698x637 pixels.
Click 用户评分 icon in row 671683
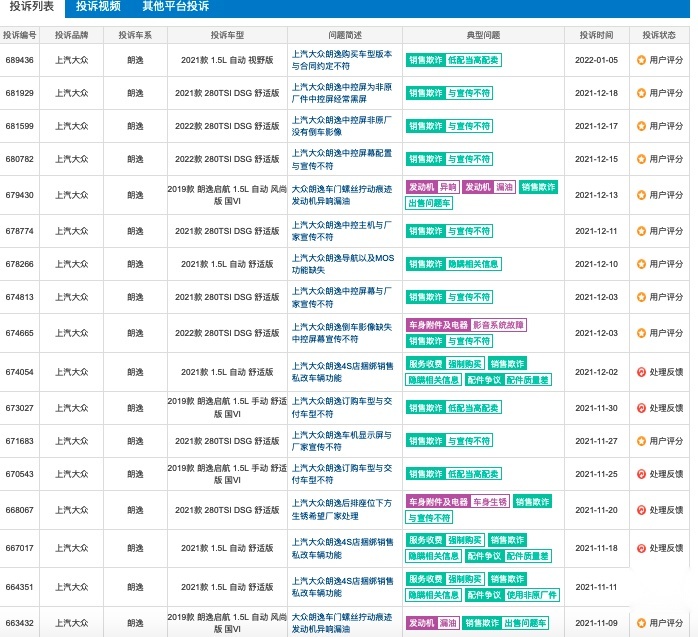[641, 441]
